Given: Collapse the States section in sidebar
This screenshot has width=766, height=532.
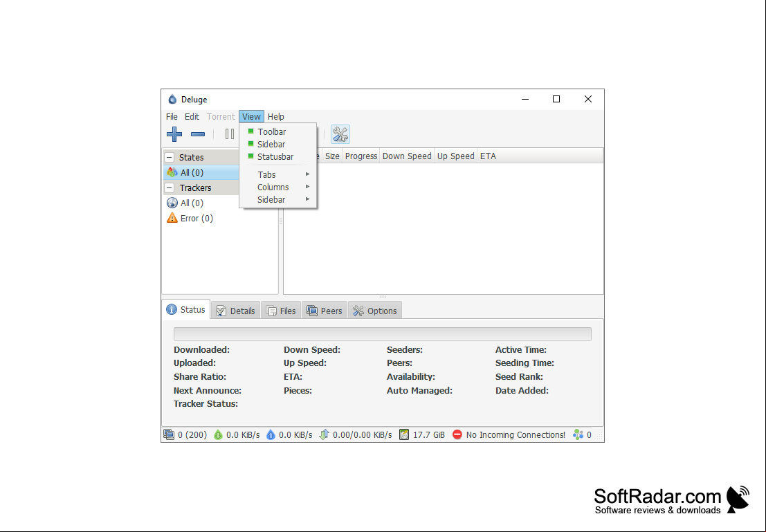Looking at the screenshot, I should click(170, 157).
